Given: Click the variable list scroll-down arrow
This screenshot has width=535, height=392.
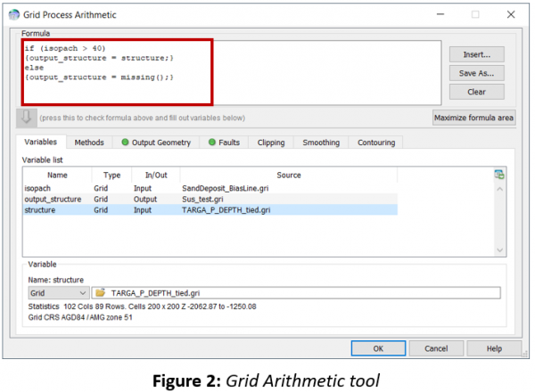Looking at the screenshot, I should [x=500, y=250].
